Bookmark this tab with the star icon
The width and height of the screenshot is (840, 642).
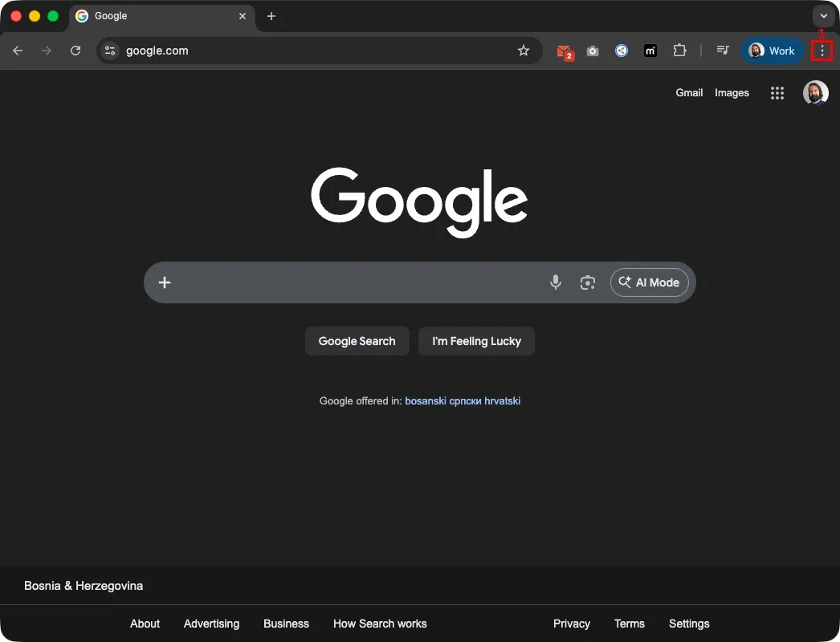pos(524,51)
